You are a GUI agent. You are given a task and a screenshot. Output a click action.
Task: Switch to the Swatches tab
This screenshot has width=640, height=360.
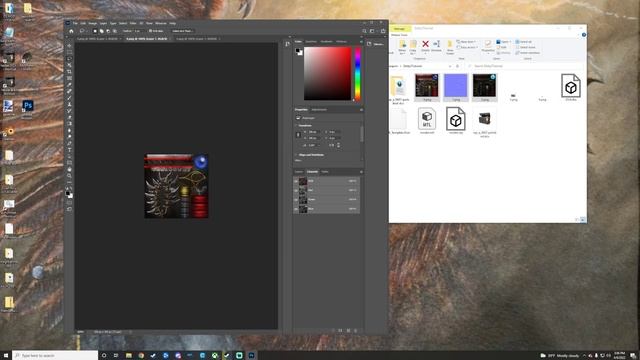(311, 42)
